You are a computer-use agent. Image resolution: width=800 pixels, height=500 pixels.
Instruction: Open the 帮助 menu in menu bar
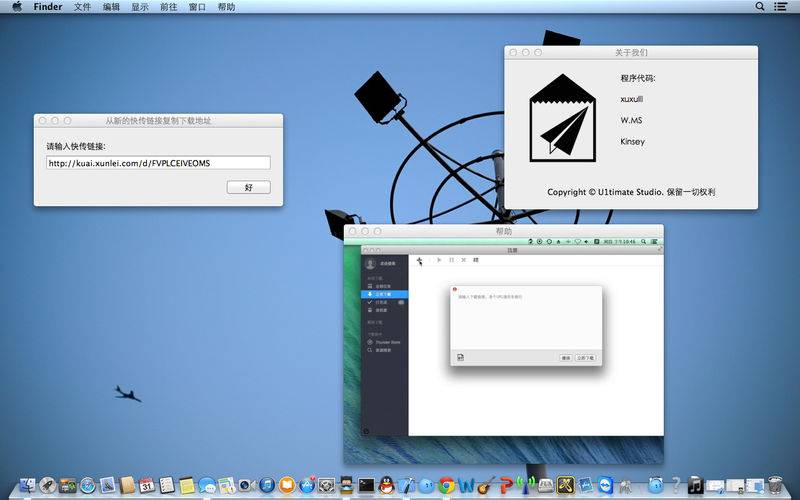(x=226, y=7)
